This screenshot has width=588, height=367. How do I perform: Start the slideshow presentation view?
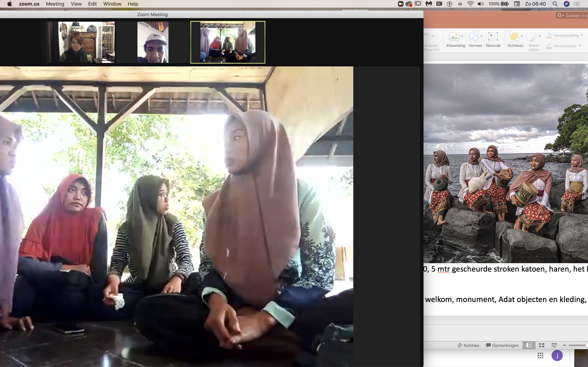pos(554,345)
